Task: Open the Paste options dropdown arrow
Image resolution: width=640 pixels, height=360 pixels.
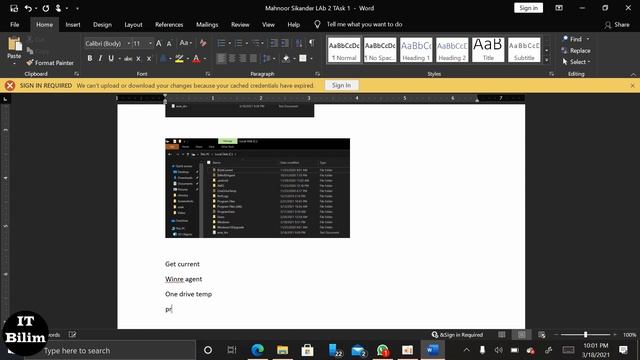Action: click(x=14, y=63)
